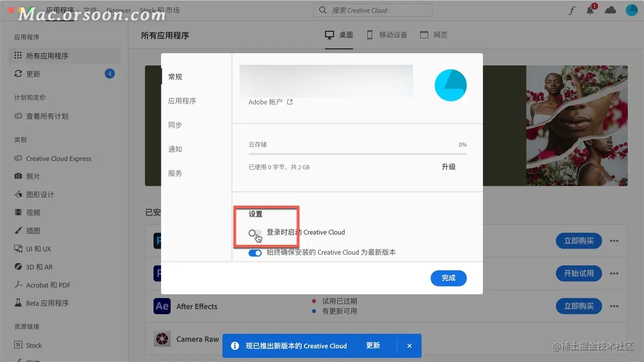Image resolution: width=644 pixels, height=362 pixels.
Task: Click the first 立即购买 button
Action: coord(579,241)
